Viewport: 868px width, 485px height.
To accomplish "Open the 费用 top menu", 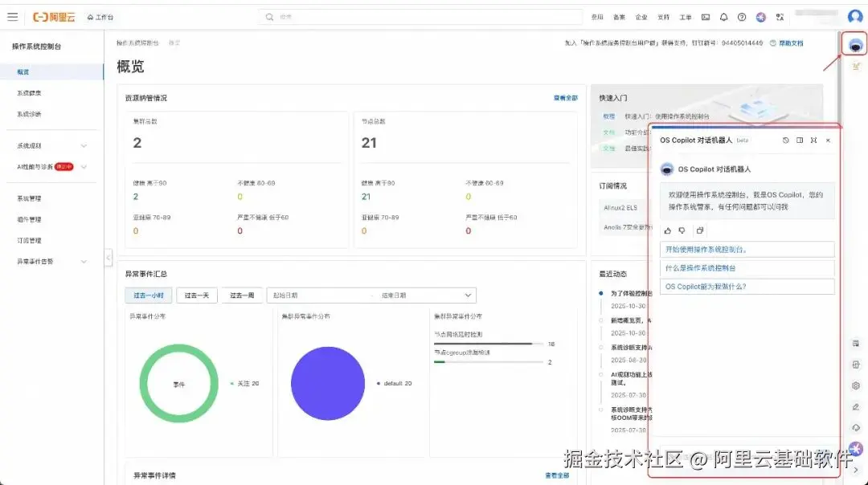I will [596, 17].
